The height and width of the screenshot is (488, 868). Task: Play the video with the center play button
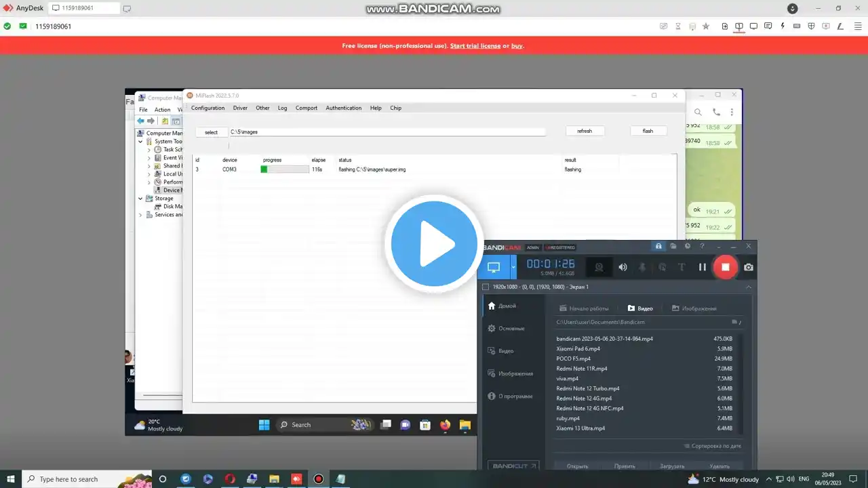pyautogui.click(x=434, y=244)
